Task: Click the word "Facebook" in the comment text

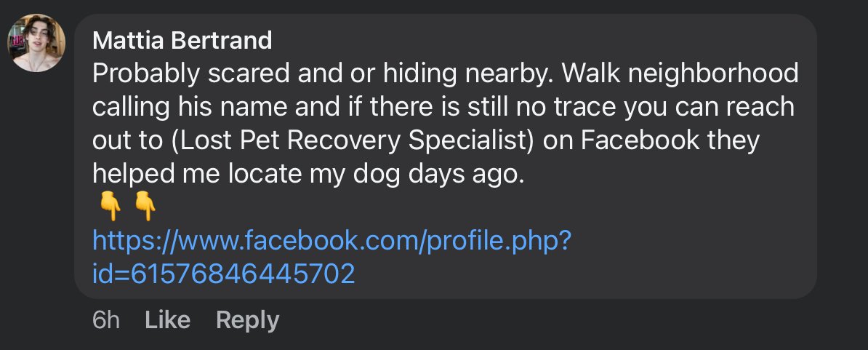Action: (640, 140)
